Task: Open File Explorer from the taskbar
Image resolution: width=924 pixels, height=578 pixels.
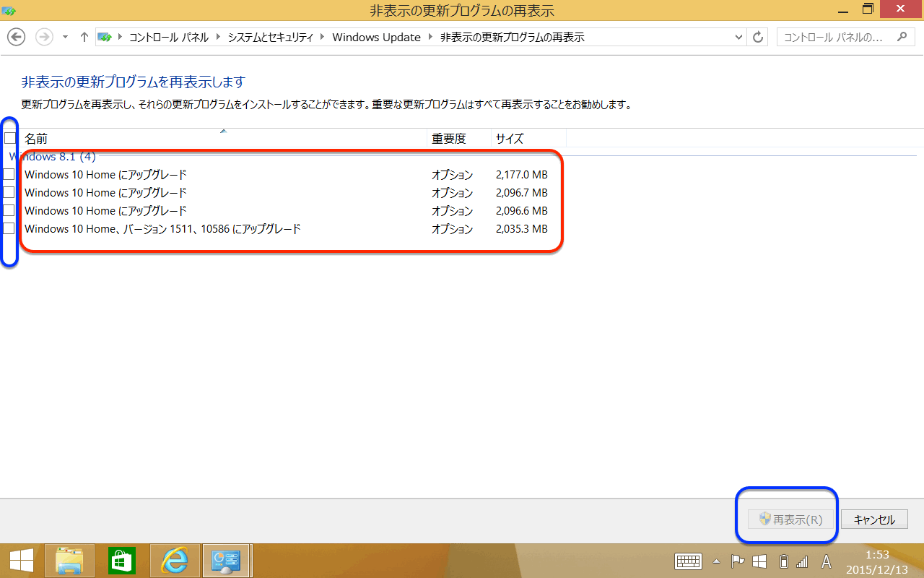Action: (x=69, y=561)
